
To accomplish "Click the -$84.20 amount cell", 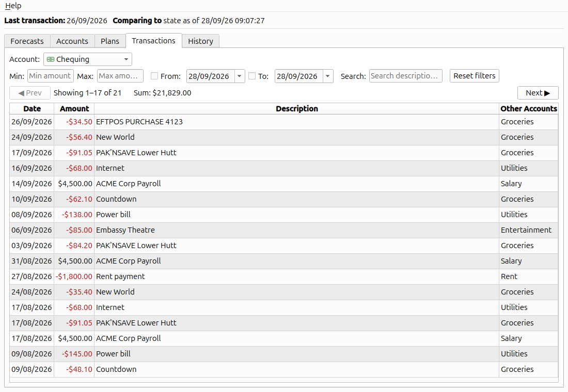I will (x=74, y=246).
